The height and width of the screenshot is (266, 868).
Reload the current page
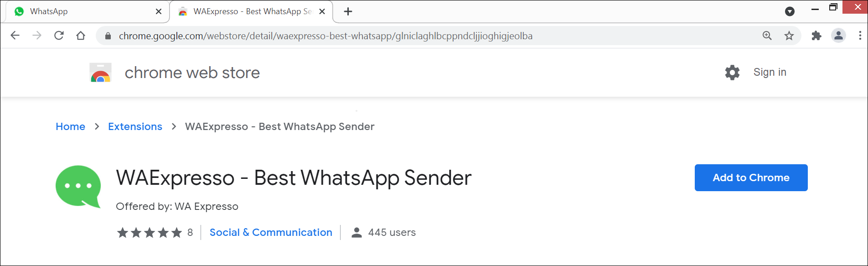pos(59,36)
